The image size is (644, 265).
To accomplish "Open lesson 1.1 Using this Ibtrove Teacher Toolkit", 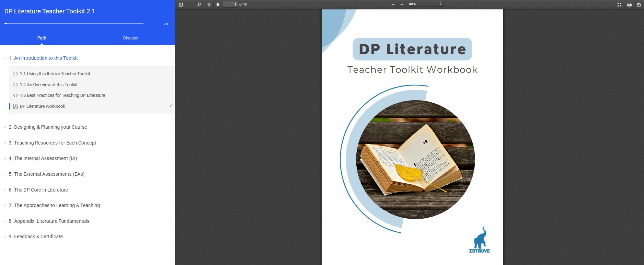I will 55,74.
